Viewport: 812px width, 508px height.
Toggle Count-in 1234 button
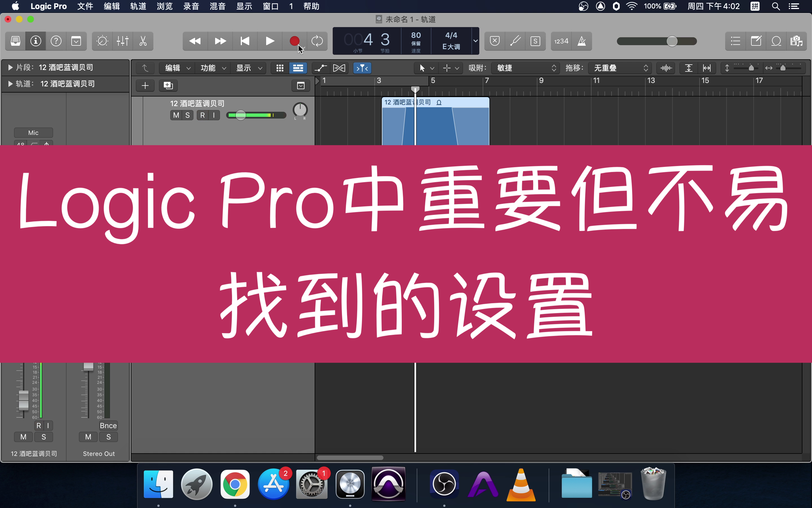(x=561, y=41)
